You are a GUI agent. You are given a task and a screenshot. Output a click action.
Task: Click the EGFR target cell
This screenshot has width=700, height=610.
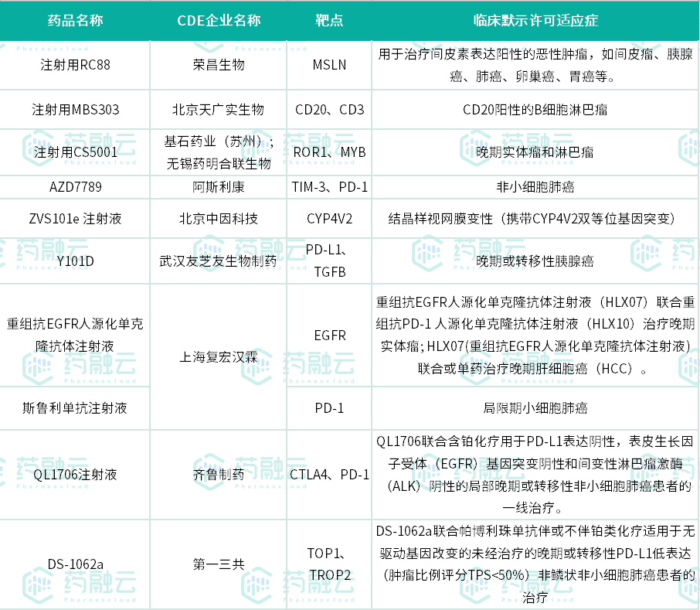[x=329, y=335]
